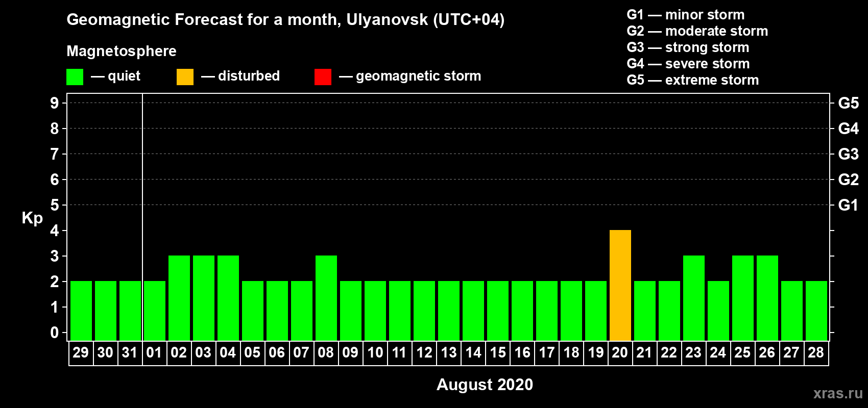
Task: Click the G3 — strong storm legend entry
Action: point(688,47)
